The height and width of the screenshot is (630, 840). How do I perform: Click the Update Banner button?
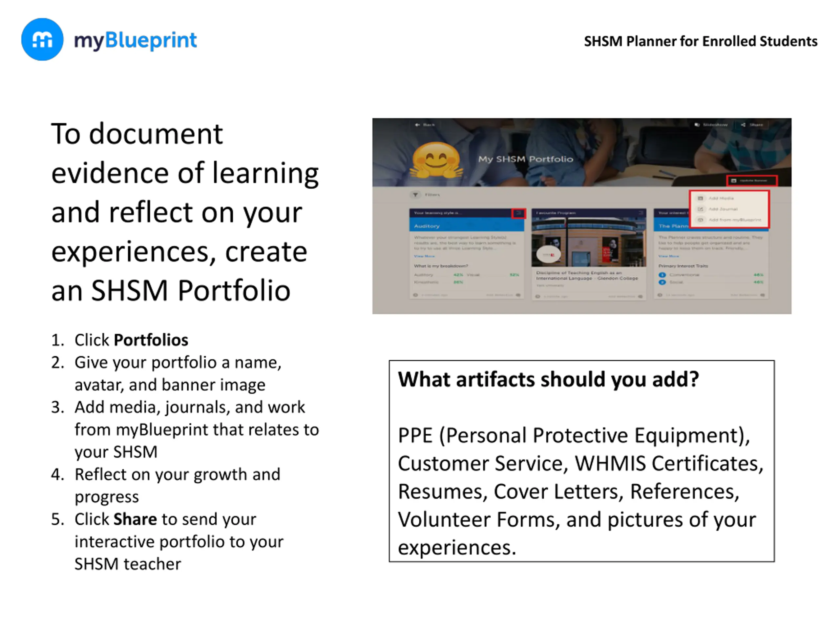[x=752, y=180]
